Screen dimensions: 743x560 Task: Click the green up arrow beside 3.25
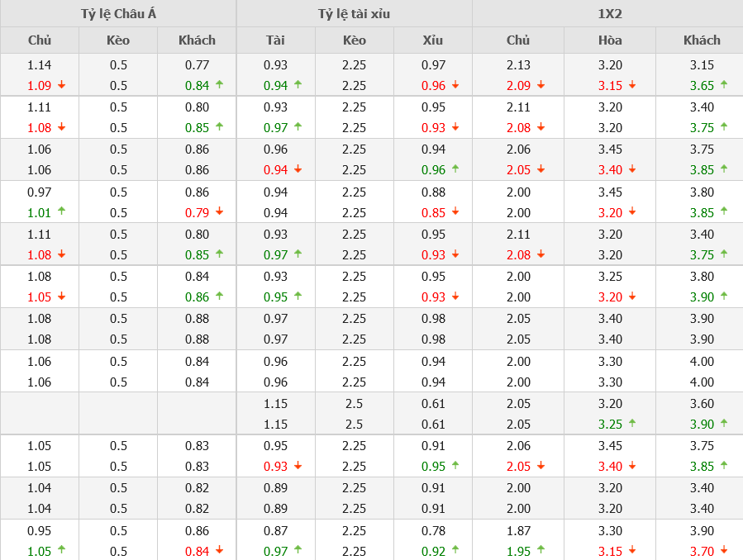[x=632, y=423]
